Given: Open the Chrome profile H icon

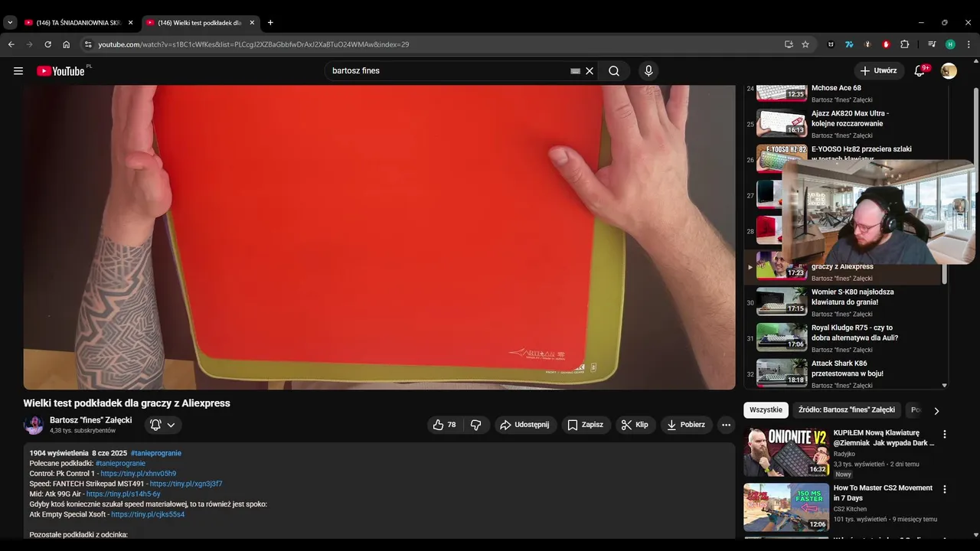Looking at the screenshot, I should click(x=950, y=44).
